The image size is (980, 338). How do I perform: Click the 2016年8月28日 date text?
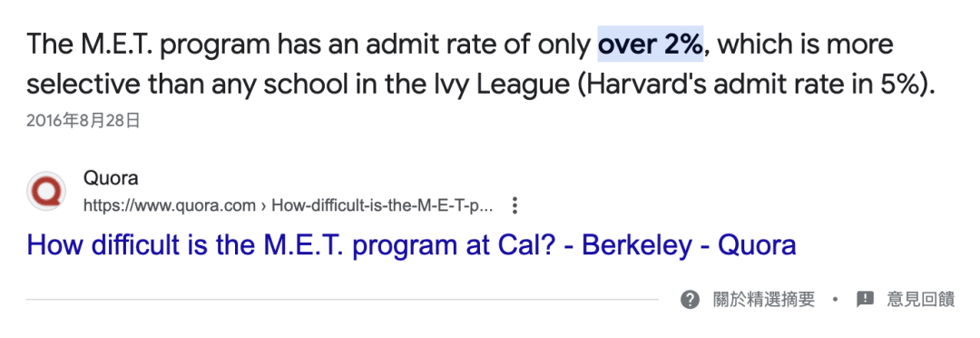(83, 121)
